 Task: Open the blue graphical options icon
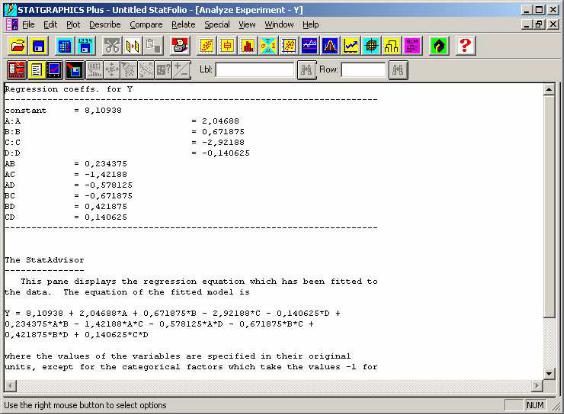pyautogui.click(x=55, y=70)
